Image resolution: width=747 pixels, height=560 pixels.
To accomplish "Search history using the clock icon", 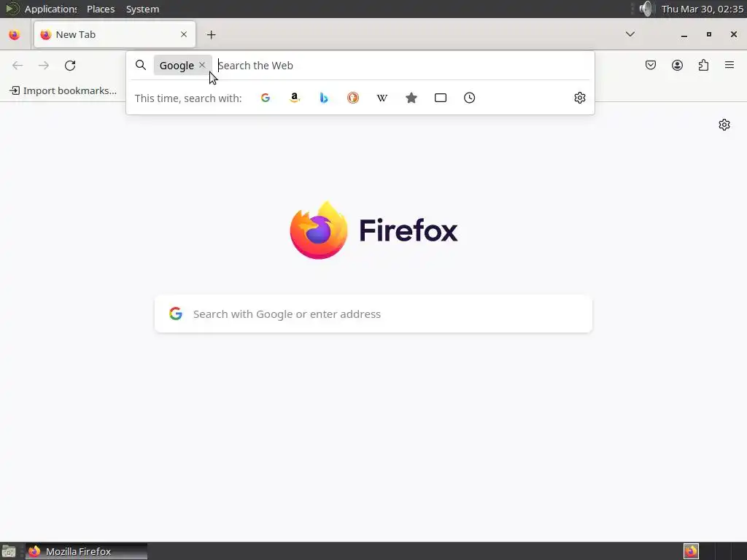I will point(469,98).
